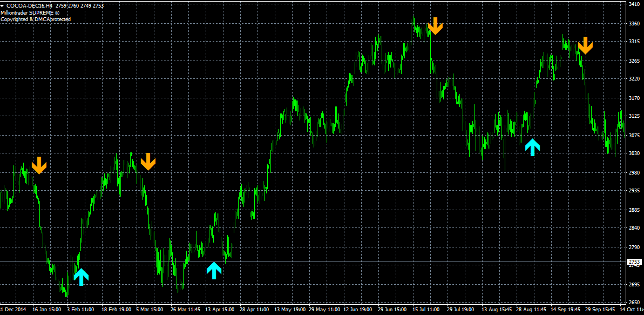644x315 pixels.
Task: Click the 2790 price scale label
Action: [635, 247]
